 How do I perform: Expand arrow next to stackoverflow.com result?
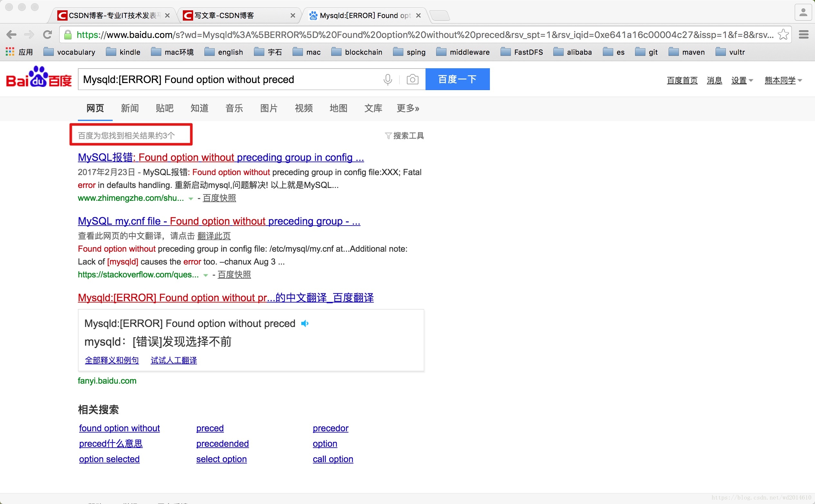click(205, 275)
